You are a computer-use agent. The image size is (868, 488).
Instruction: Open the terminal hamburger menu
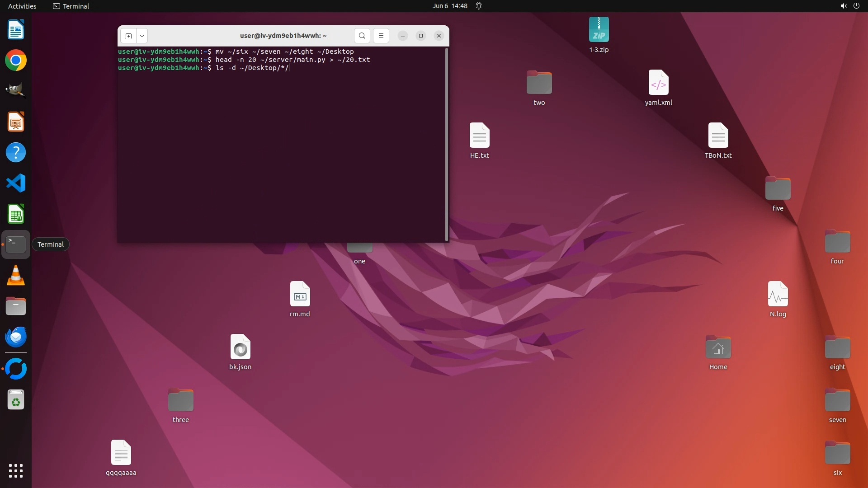coord(381,36)
